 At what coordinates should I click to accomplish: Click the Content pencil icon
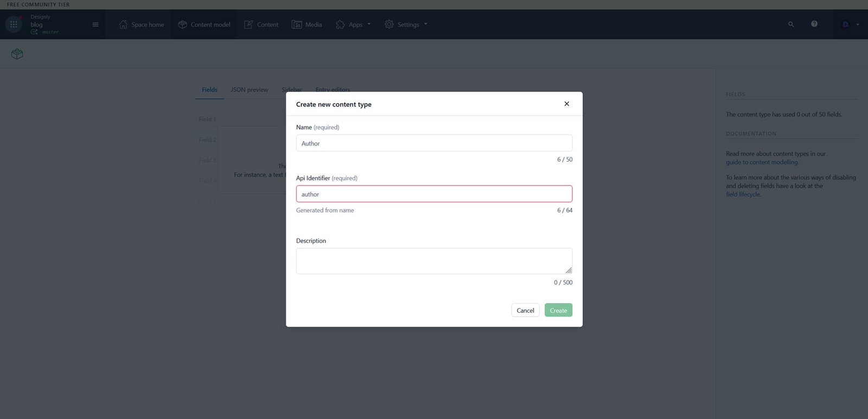click(248, 24)
